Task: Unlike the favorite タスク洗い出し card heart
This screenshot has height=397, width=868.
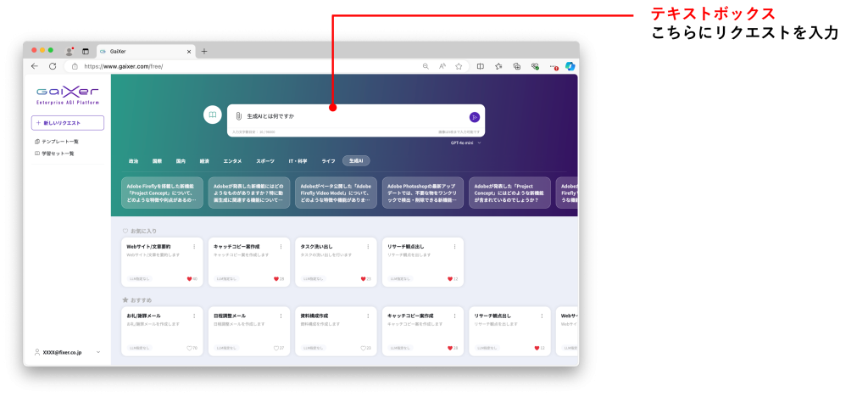Action: point(362,278)
